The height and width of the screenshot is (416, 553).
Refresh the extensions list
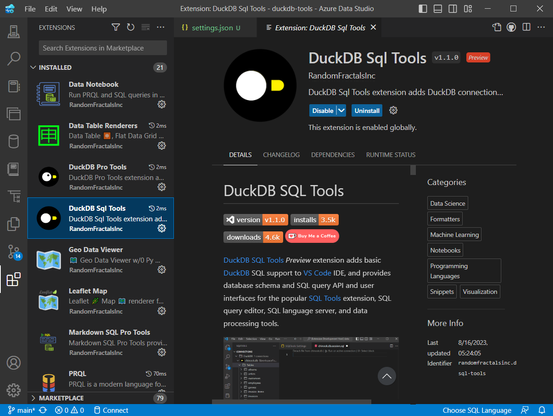pos(130,27)
